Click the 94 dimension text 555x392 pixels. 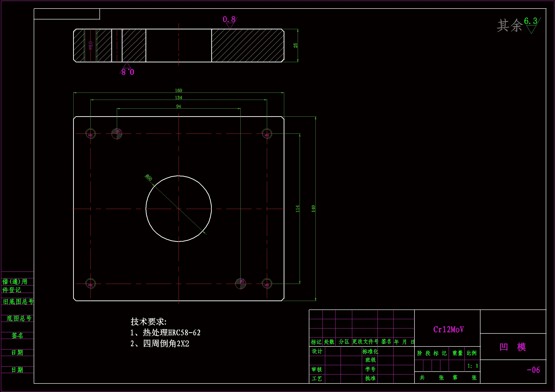(179, 106)
